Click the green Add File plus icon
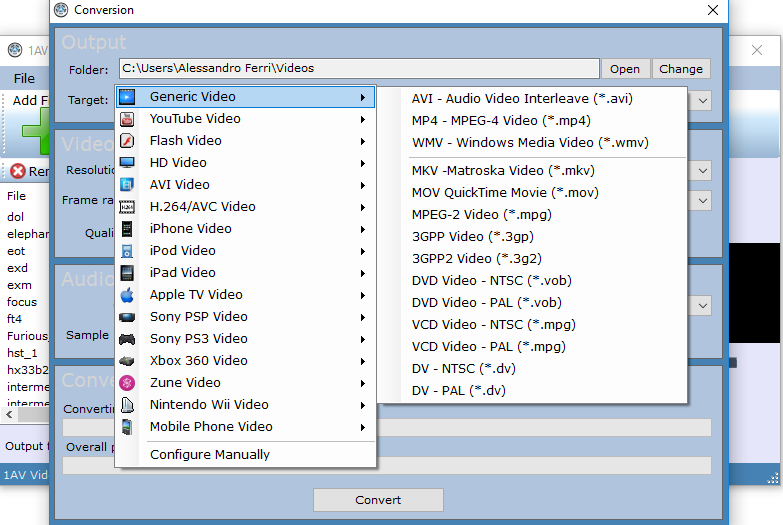Viewport: 783px width, 525px height. [36, 131]
